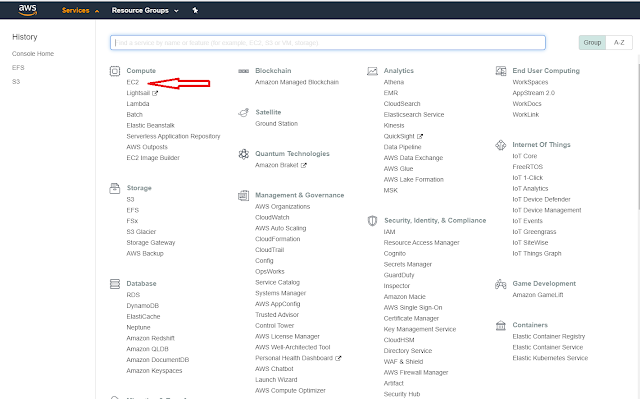Open S3 under Storage
The width and height of the screenshot is (640, 399).
[x=130, y=200]
